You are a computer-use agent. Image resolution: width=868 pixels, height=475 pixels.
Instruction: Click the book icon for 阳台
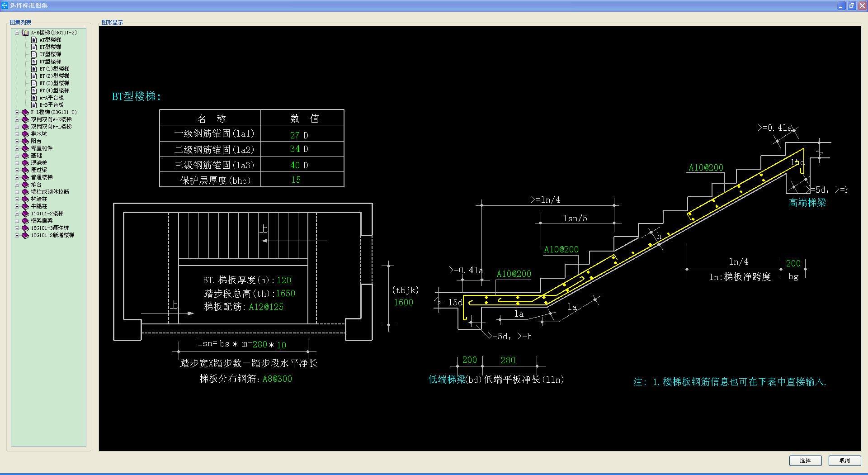[25, 141]
